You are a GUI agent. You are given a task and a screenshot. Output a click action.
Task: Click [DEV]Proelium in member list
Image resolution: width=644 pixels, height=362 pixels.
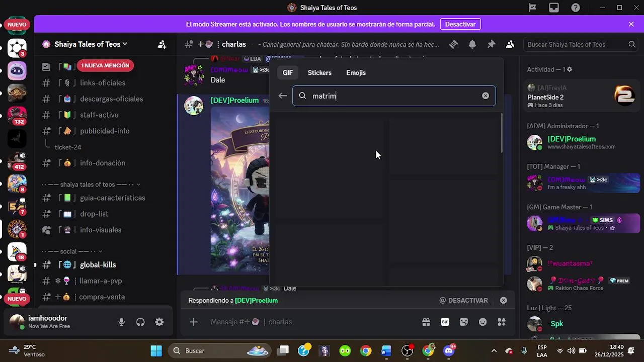[572, 139]
